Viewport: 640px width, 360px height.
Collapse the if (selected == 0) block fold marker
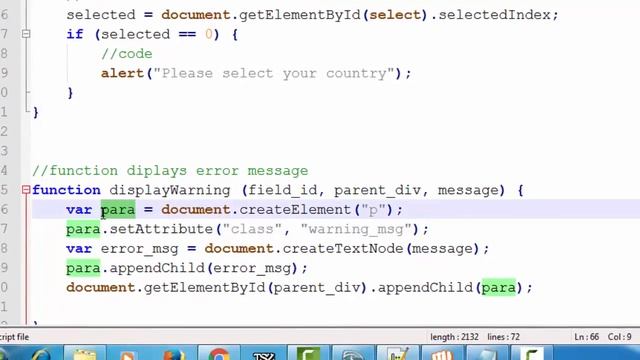[x=26, y=34]
